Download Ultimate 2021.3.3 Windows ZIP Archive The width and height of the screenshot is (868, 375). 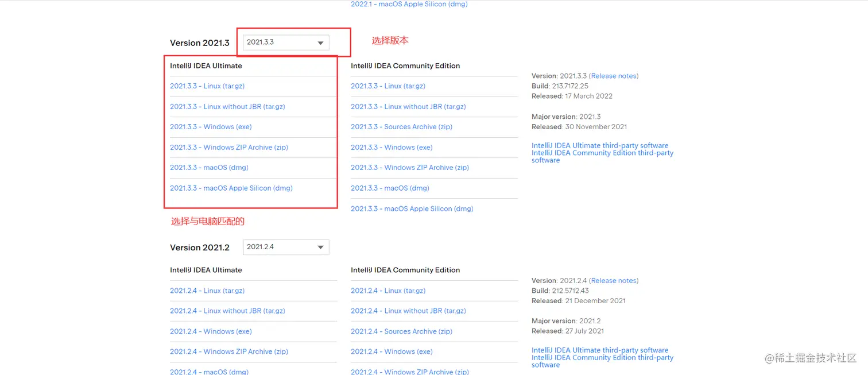tap(229, 148)
